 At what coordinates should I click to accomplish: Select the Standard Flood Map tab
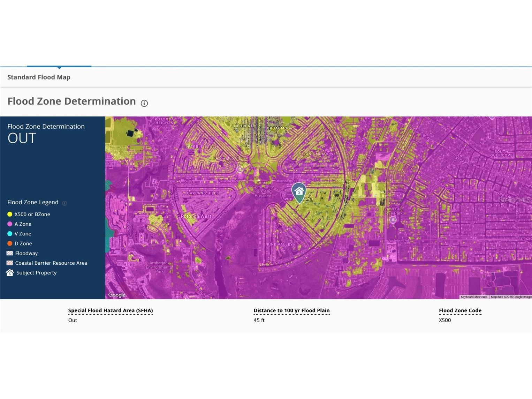click(39, 77)
